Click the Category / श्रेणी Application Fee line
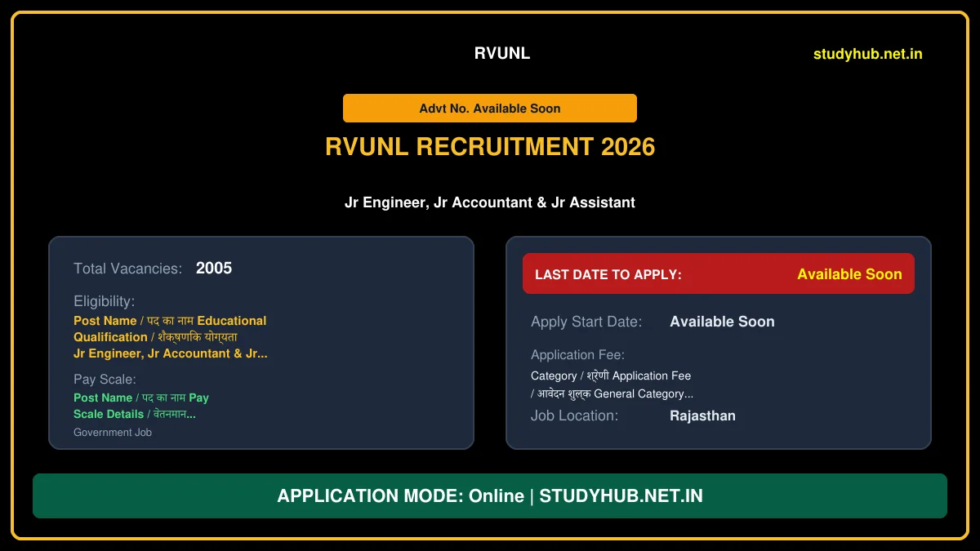The width and height of the screenshot is (980, 551). 611,376
